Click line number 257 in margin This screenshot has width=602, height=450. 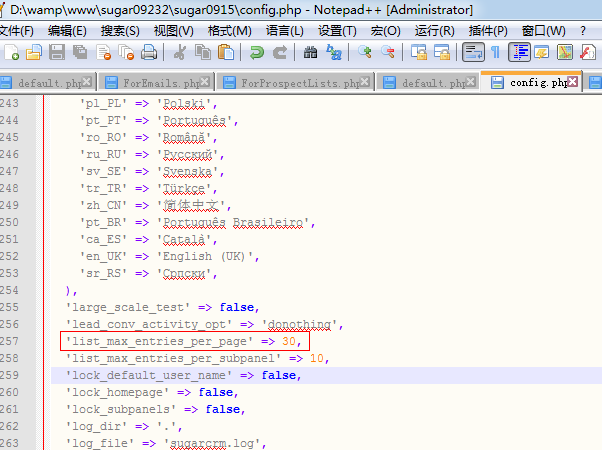(9, 341)
